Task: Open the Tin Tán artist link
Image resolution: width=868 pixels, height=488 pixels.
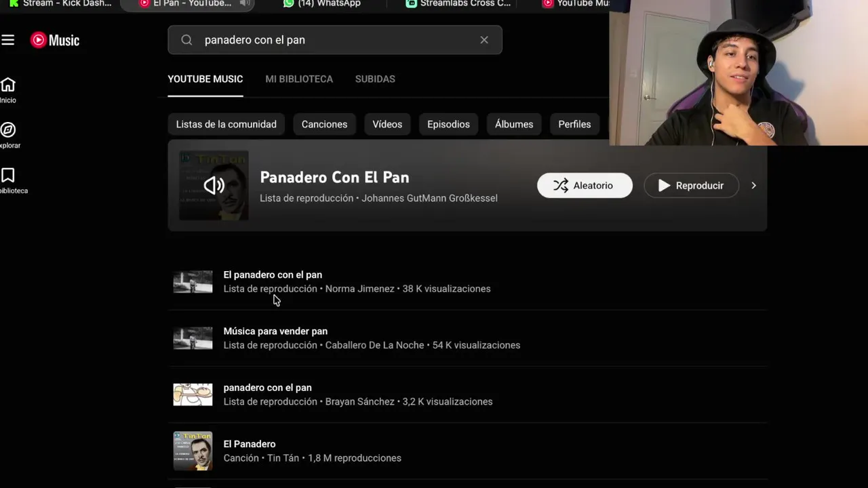Action: [x=283, y=458]
